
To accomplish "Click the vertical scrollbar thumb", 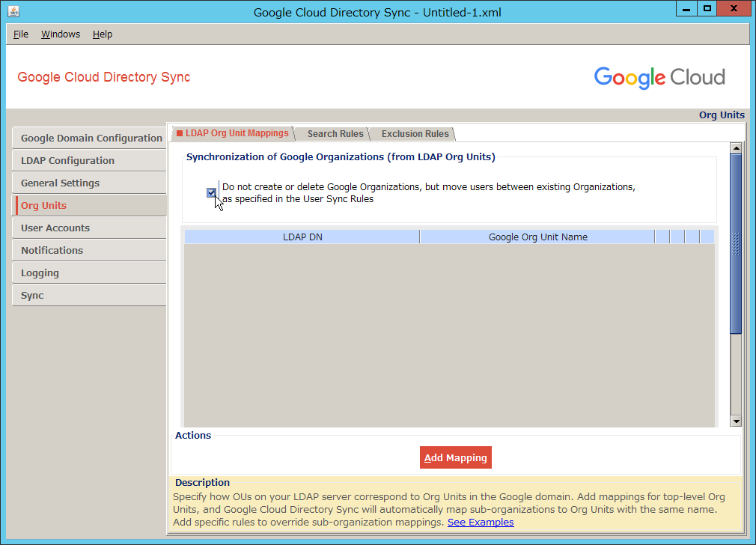I will (736, 243).
